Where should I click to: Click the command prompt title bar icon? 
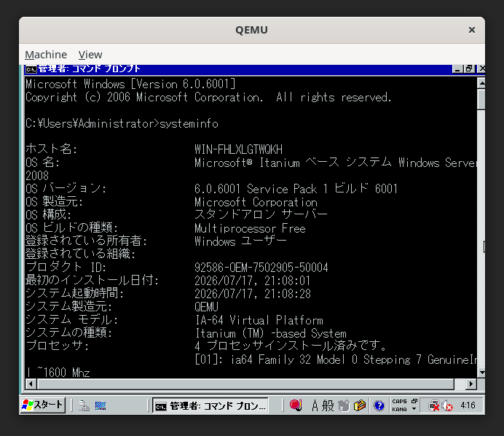[31, 69]
